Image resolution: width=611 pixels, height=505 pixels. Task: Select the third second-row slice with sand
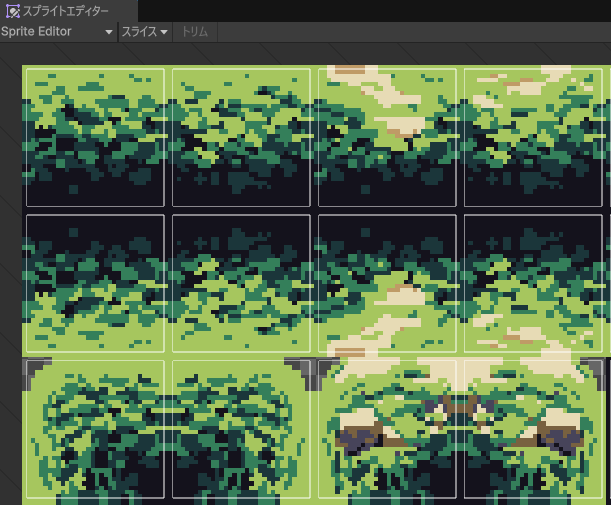click(387, 283)
